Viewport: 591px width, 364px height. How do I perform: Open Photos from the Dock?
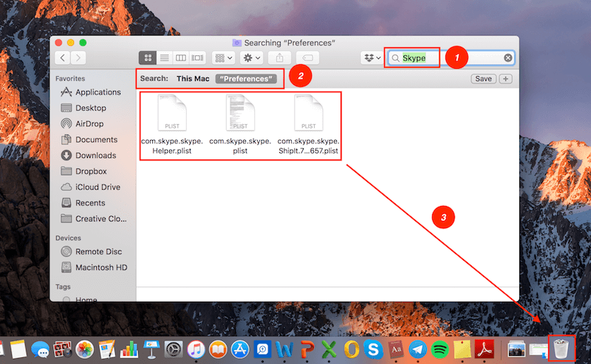pyautogui.click(x=85, y=350)
